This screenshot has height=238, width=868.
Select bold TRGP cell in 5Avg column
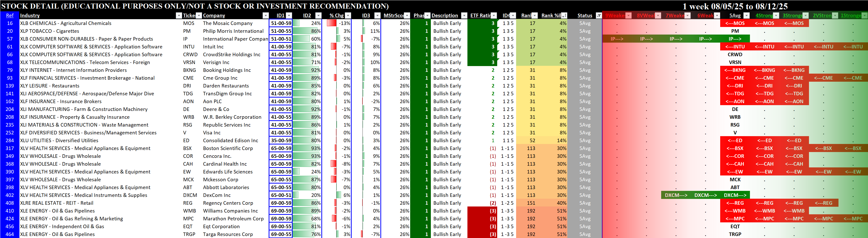[735, 234]
